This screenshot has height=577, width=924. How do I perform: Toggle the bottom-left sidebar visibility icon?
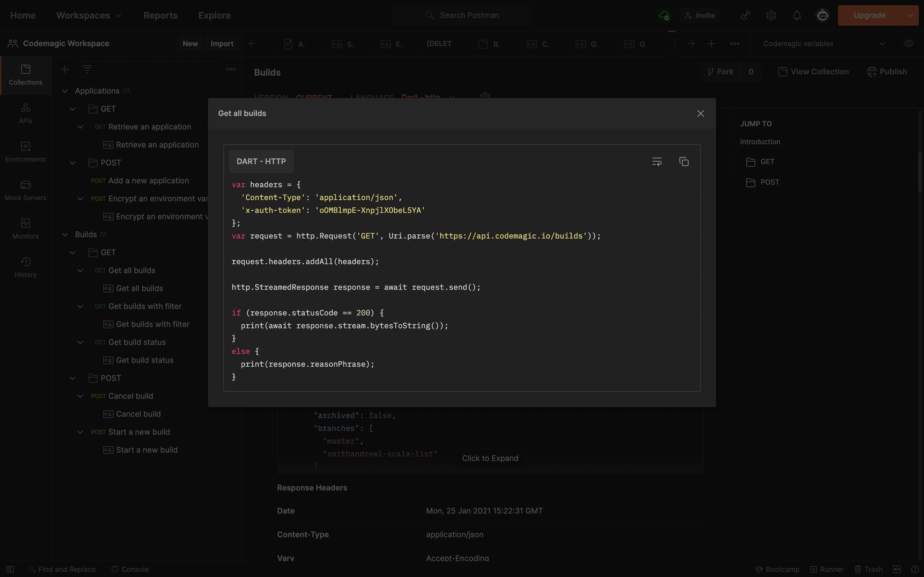click(x=10, y=569)
